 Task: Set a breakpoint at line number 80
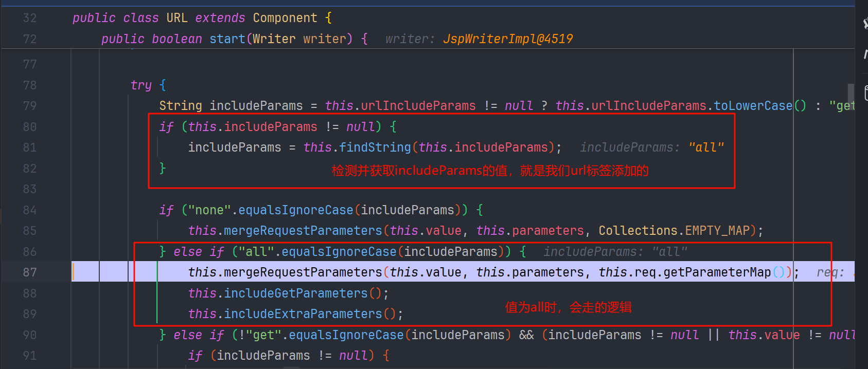30,127
